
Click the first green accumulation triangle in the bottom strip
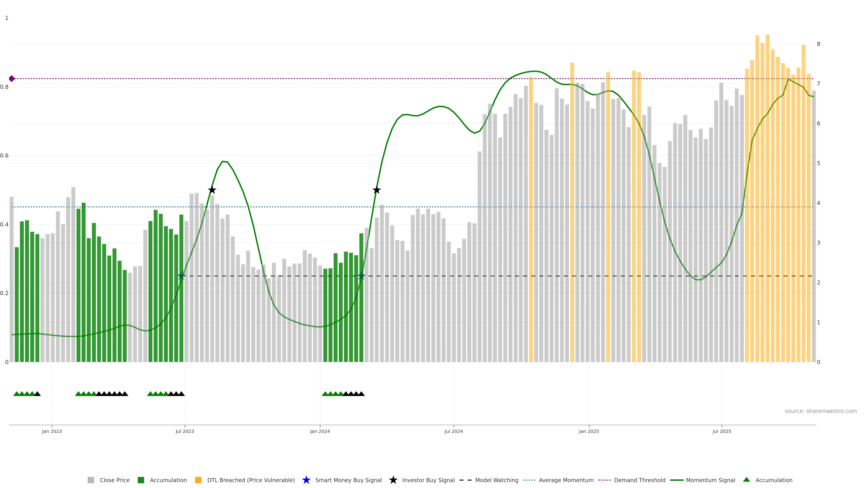pos(16,394)
